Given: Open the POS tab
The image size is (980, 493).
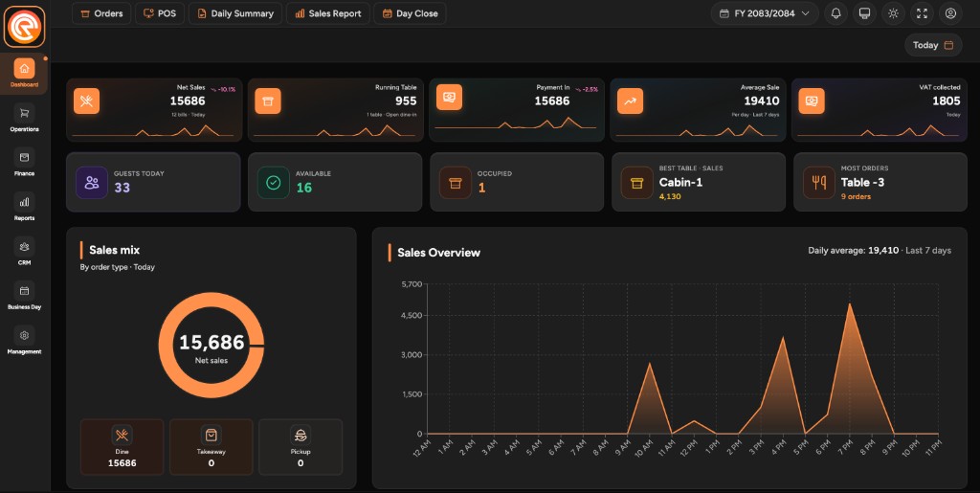Looking at the screenshot, I should click(x=160, y=13).
